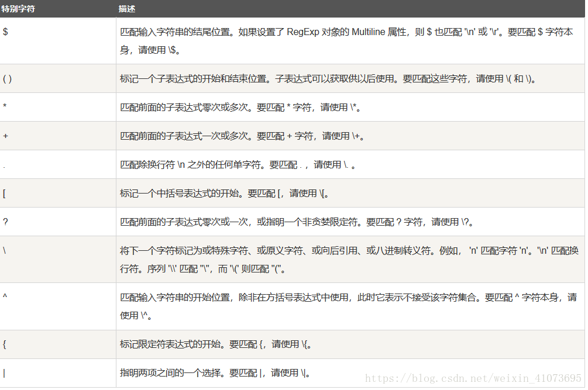Click description starting 匹配输入字符串的结尾位置
Viewport: 588px width, 390px height.
click(350, 40)
